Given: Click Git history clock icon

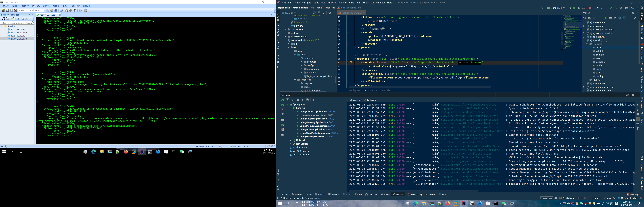Looking at the screenshot, I should (616, 8).
